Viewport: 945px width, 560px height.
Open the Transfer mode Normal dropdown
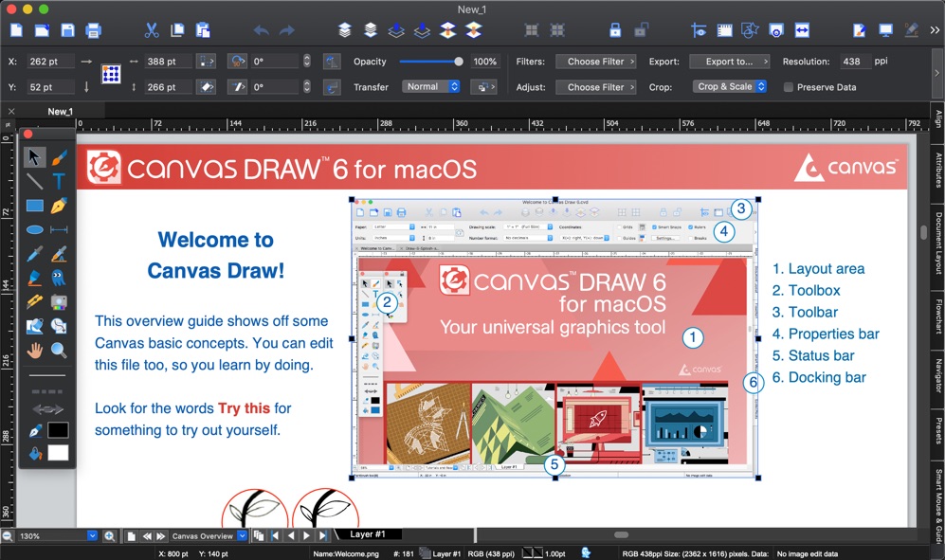[x=431, y=87]
